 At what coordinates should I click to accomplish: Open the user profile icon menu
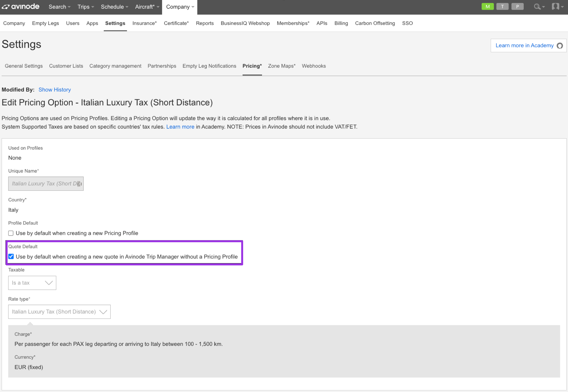pyautogui.click(x=557, y=7)
